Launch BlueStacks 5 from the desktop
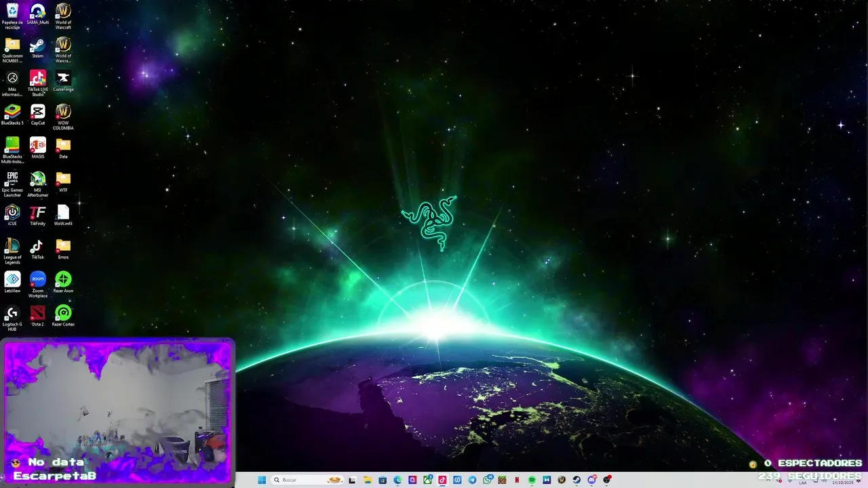Viewport: 868px width, 488px height. pyautogui.click(x=12, y=115)
